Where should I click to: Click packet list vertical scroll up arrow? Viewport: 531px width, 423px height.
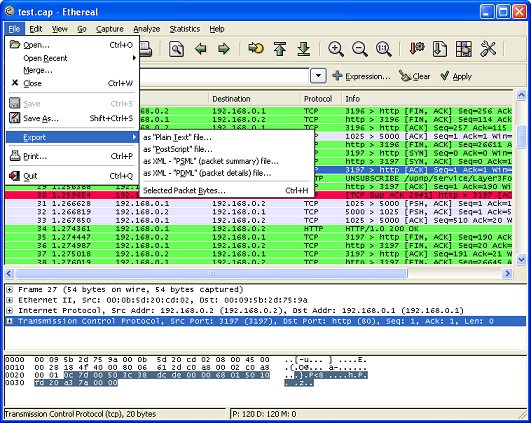[521, 96]
